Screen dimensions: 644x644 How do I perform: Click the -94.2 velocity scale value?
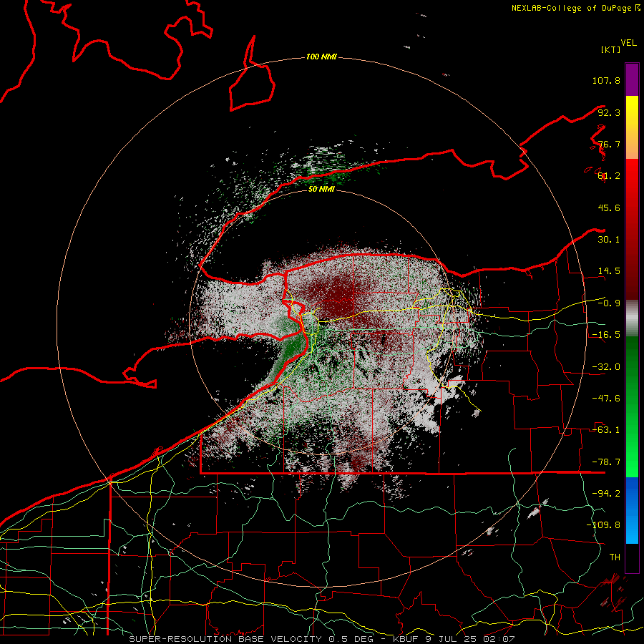coord(606,494)
